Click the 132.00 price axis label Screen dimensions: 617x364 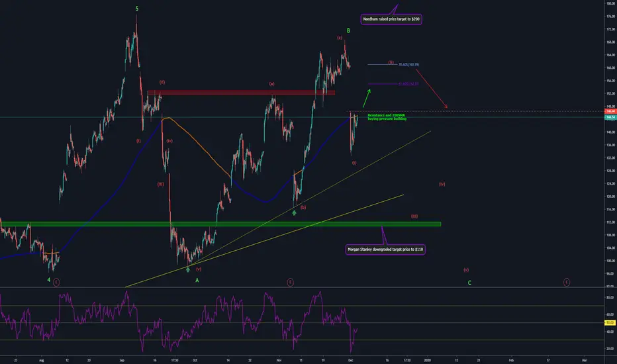[610, 158]
